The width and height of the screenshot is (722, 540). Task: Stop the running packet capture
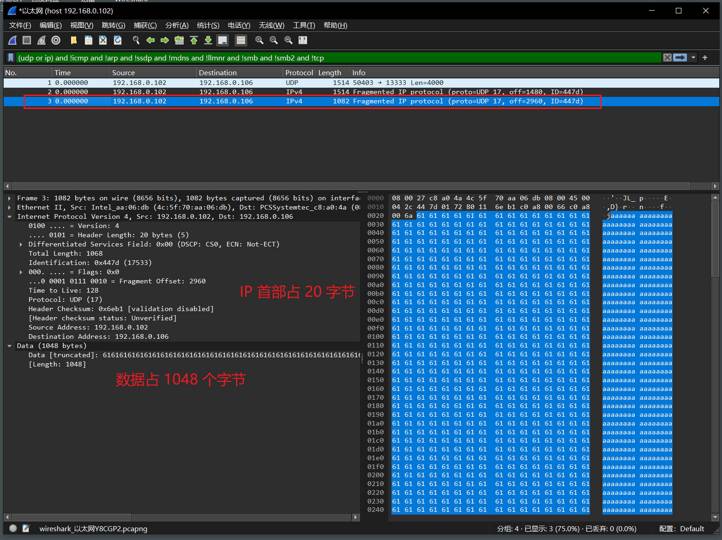[x=26, y=41]
